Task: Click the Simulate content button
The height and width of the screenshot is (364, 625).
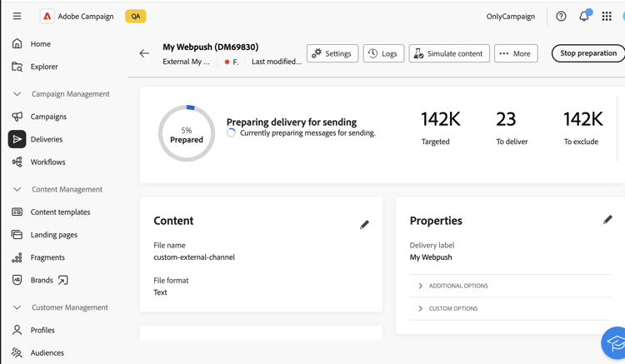Action: pyautogui.click(x=449, y=53)
